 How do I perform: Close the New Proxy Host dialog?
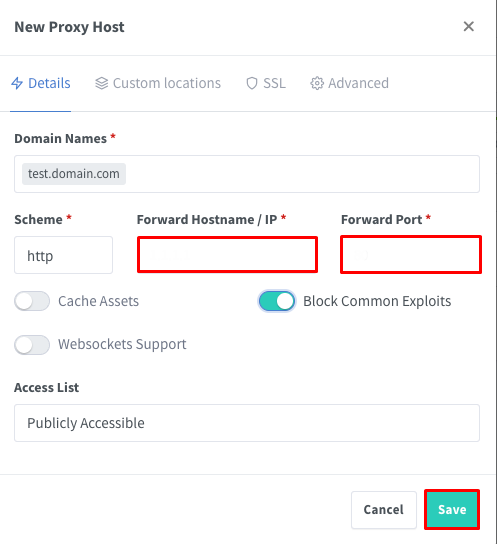click(469, 26)
